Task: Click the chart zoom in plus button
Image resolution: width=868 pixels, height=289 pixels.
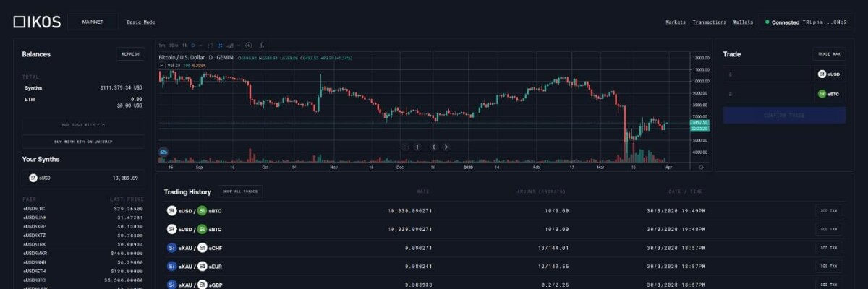Action: tap(417, 147)
